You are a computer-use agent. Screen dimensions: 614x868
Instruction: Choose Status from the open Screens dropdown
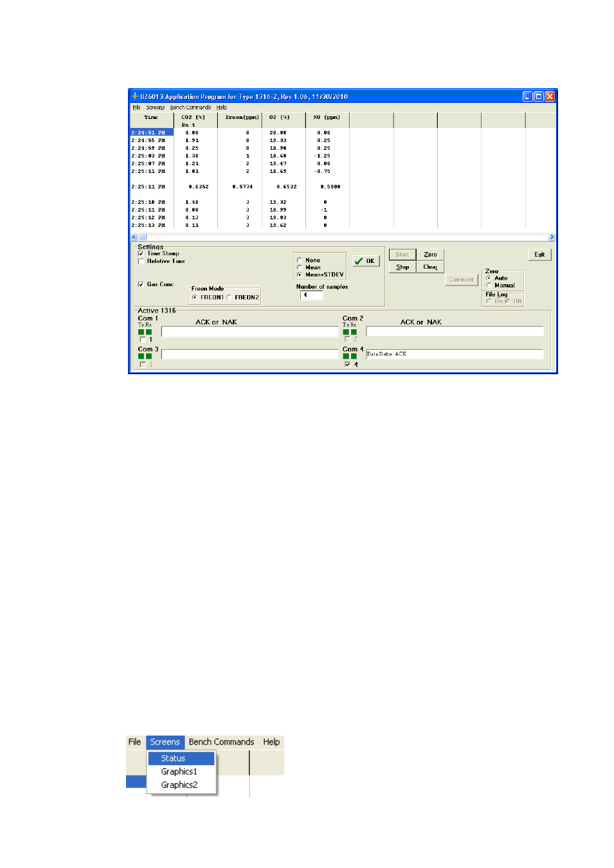click(181, 759)
